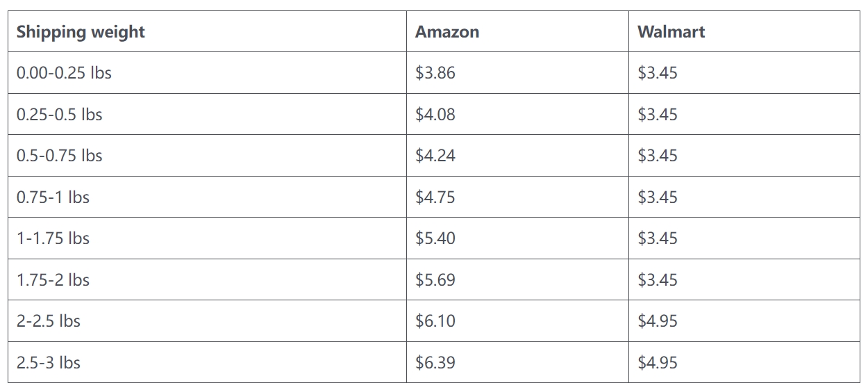
Task: Click the Amazon $5.40 price
Action: click(x=435, y=238)
